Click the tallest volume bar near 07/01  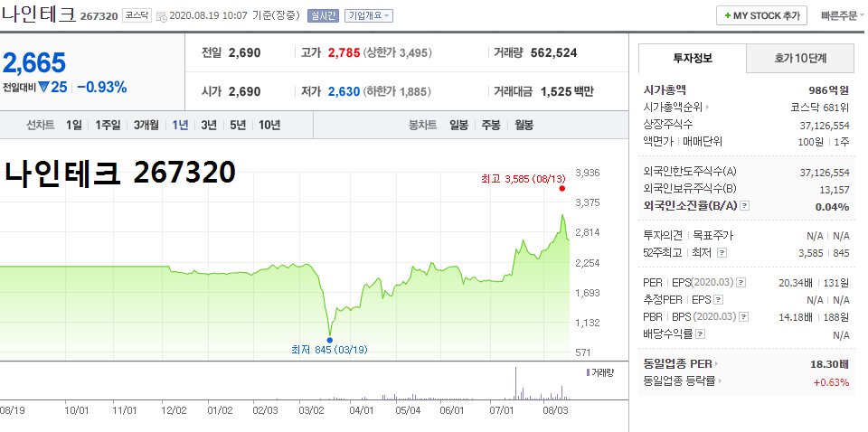tap(516, 383)
